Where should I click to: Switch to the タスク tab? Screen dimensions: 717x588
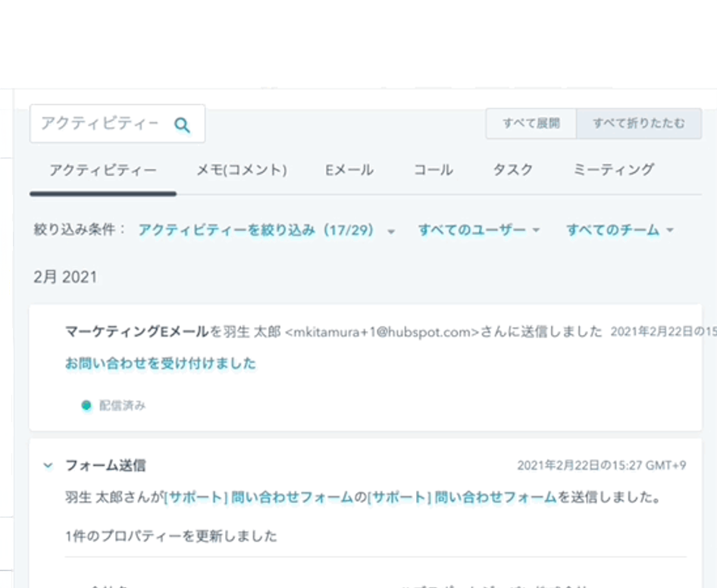pos(512,170)
